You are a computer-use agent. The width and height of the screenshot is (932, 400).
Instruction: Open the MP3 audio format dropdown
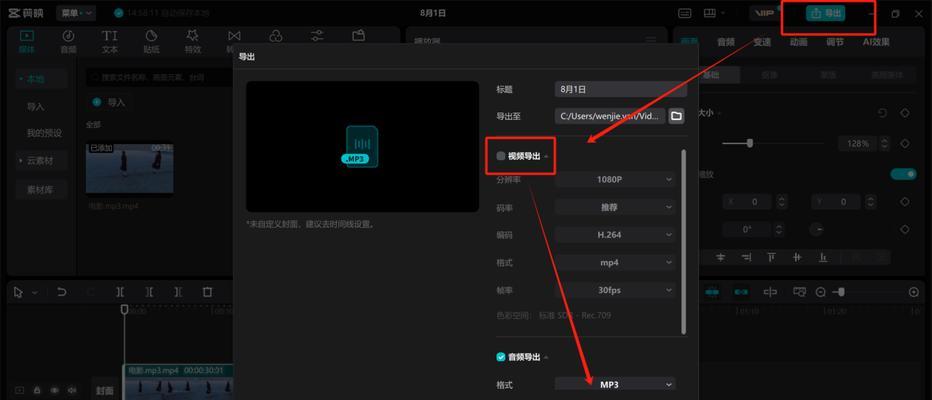(x=615, y=385)
